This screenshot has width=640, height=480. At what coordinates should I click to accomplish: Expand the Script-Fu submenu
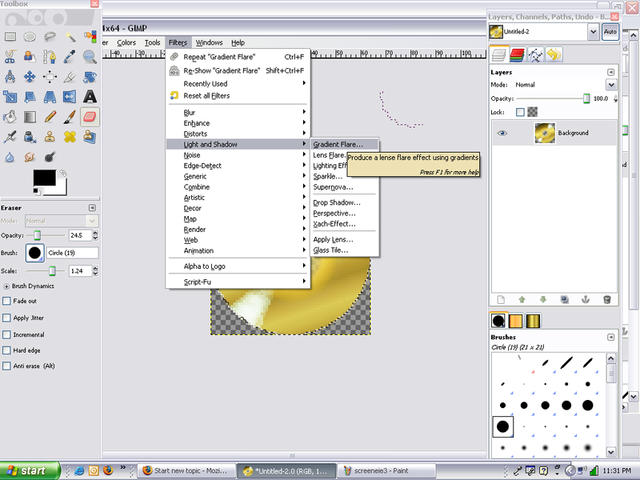pos(237,282)
